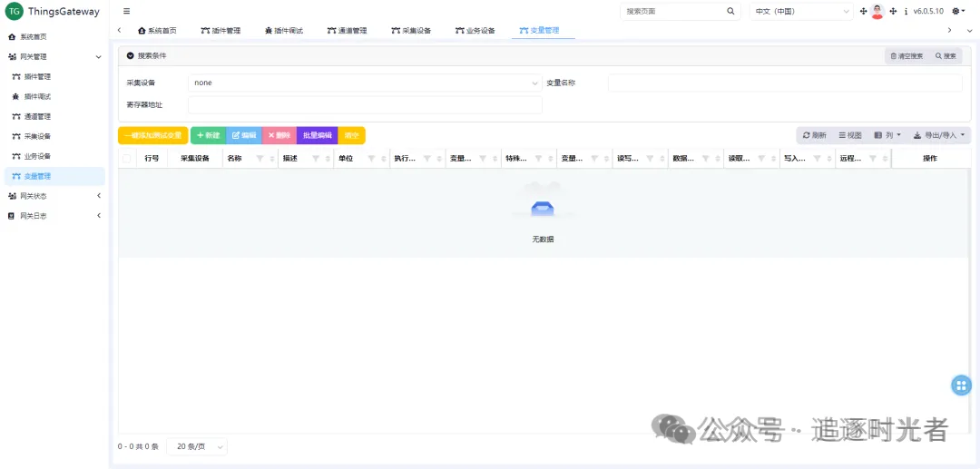Click the green 新建 button
This screenshot has height=469, width=980.
pyautogui.click(x=208, y=135)
